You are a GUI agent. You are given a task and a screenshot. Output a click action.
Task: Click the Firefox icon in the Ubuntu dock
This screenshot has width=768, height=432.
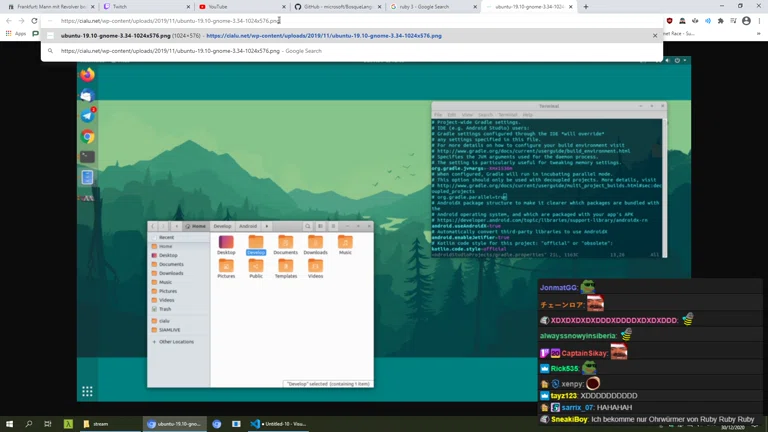tap(87, 75)
